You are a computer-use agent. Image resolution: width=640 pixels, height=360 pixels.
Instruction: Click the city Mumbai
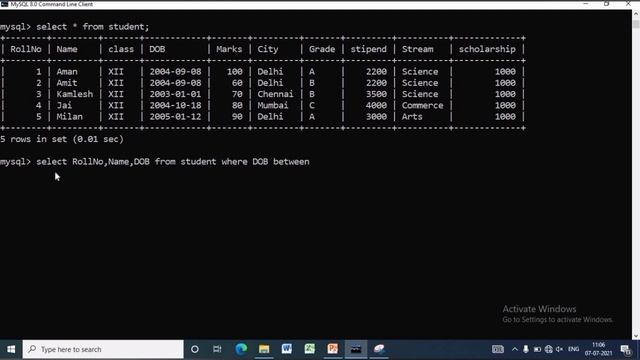point(273,105)
